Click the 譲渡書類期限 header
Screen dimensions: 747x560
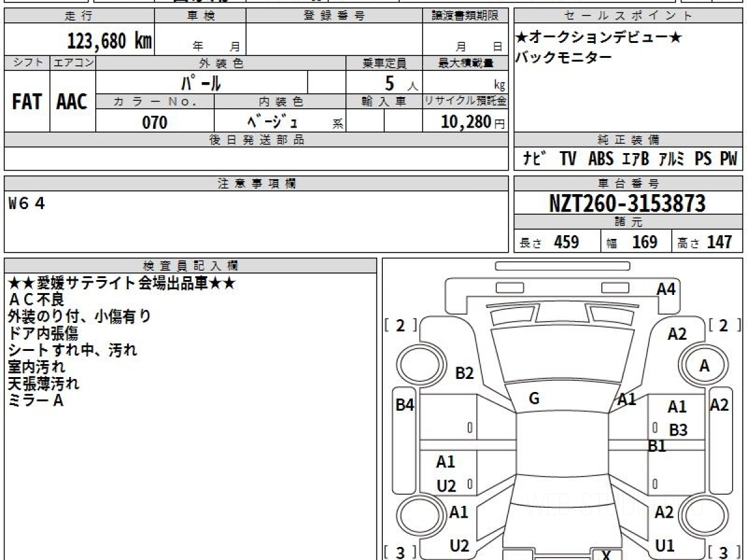pyautogui.click(x=465, y=16)
